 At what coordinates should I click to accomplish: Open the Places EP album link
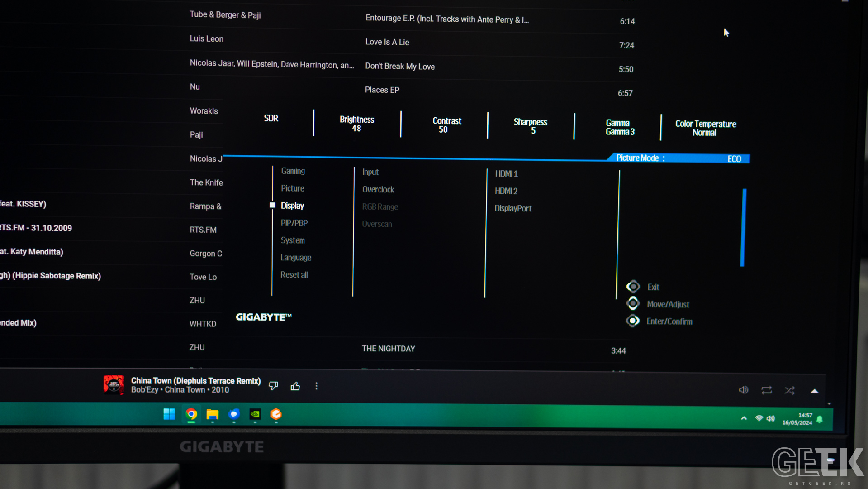382,90
